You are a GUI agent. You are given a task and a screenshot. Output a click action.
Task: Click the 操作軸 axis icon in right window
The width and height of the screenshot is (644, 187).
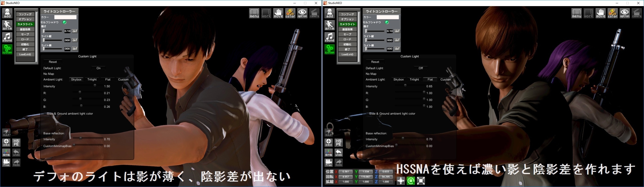click(x=328, y=152)
